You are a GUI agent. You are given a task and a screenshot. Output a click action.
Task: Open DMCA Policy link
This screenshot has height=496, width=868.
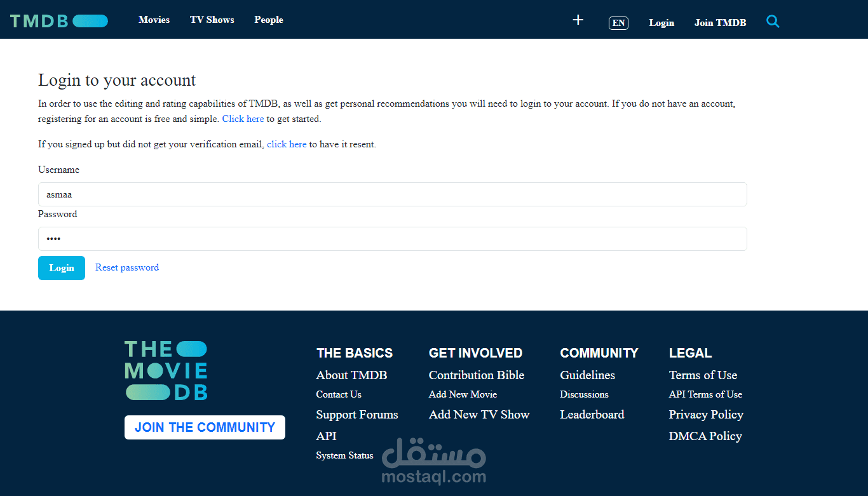click(x=705, y=436)
